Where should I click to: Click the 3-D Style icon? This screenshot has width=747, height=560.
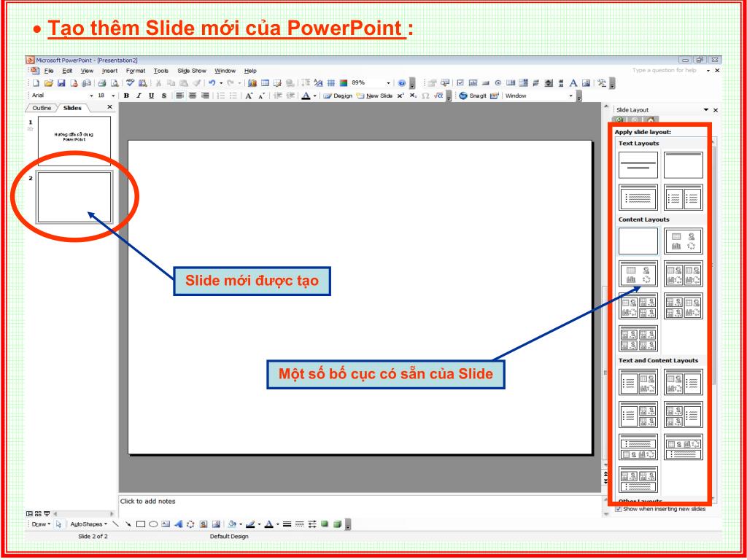[338, 524]
